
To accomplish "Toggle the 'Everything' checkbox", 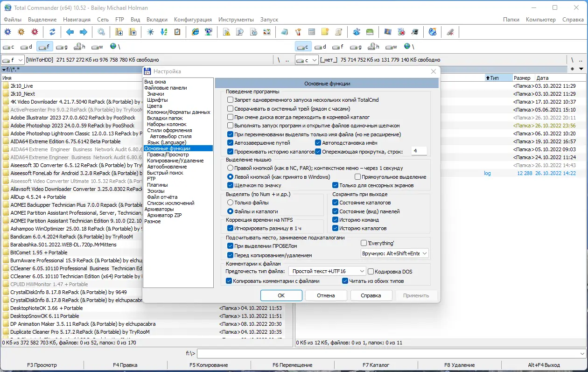I will click(x=364, y=243).
